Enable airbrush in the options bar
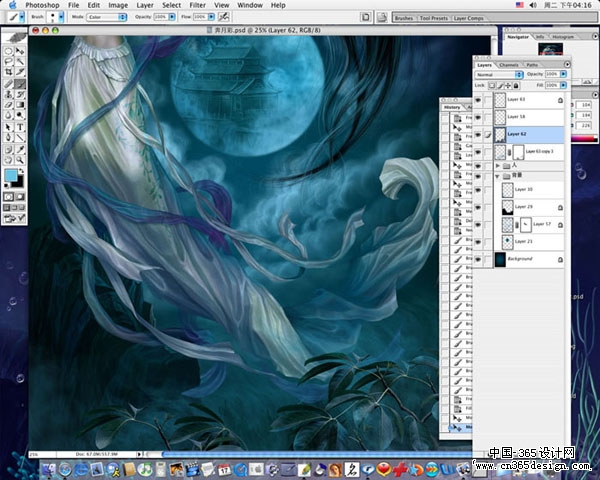Screen dimensions: 600x480 click(223, 17)
